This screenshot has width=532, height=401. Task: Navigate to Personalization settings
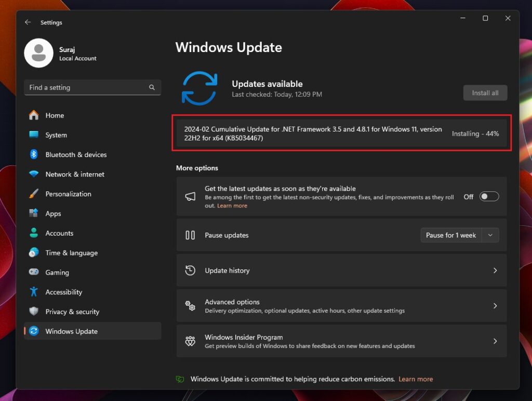[x=92, y=194]
